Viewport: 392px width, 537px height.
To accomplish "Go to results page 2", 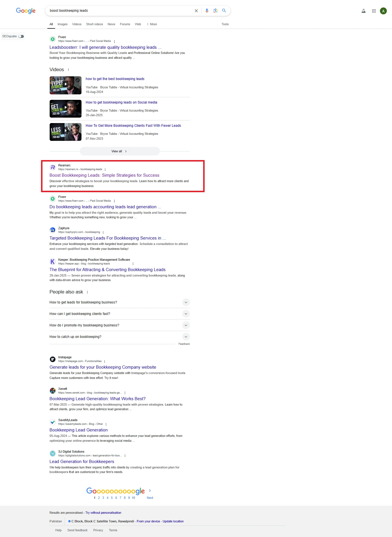I will pos(99,498).
